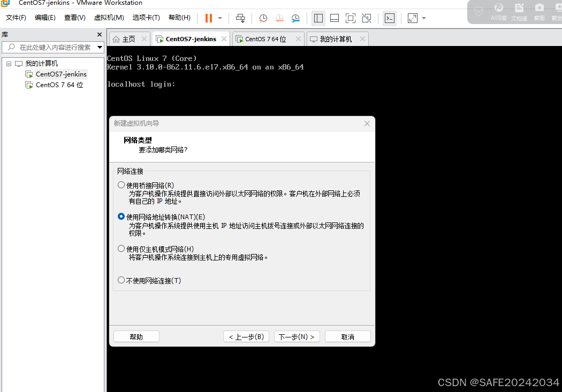The width and height of the screenshot is (562, 392).
Task: Cancel the new VM wizard
Action: click(x=348, y=336)
